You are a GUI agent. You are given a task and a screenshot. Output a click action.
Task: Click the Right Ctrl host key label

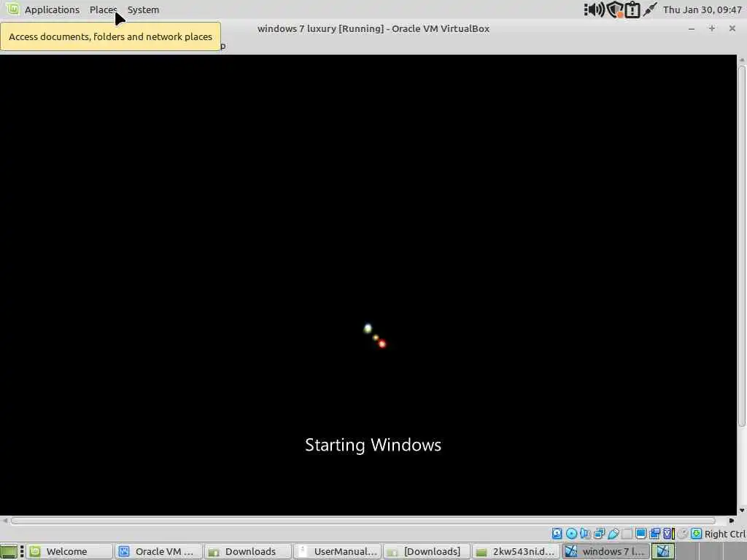pos(725,534)
